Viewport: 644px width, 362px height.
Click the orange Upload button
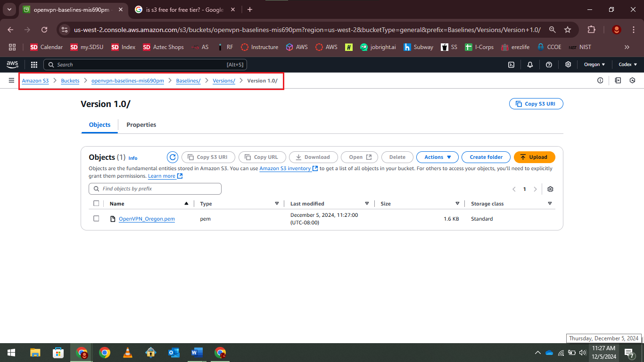pos(535,157)
